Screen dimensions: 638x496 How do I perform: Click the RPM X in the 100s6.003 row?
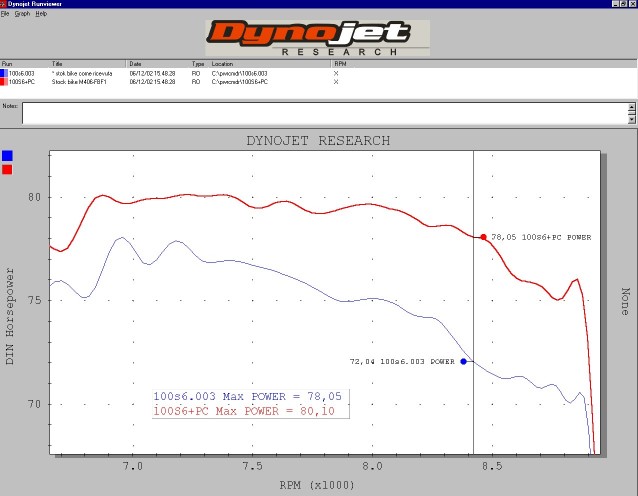(336, 73)
